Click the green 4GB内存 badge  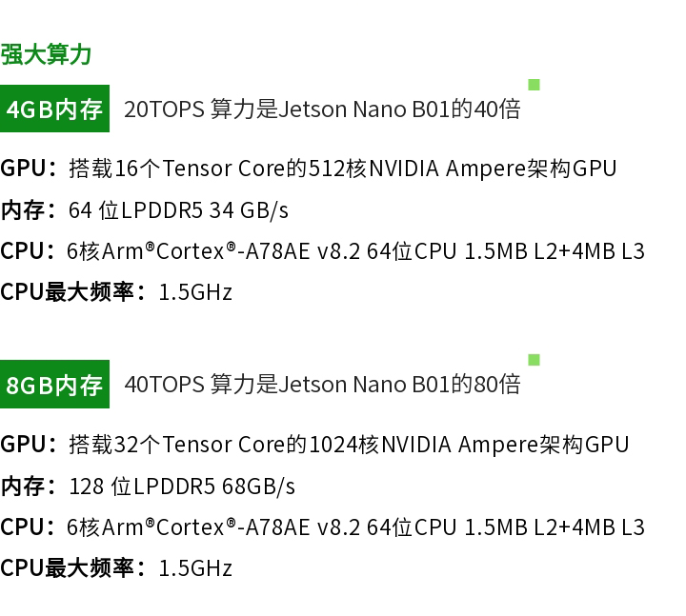[54, 109]
